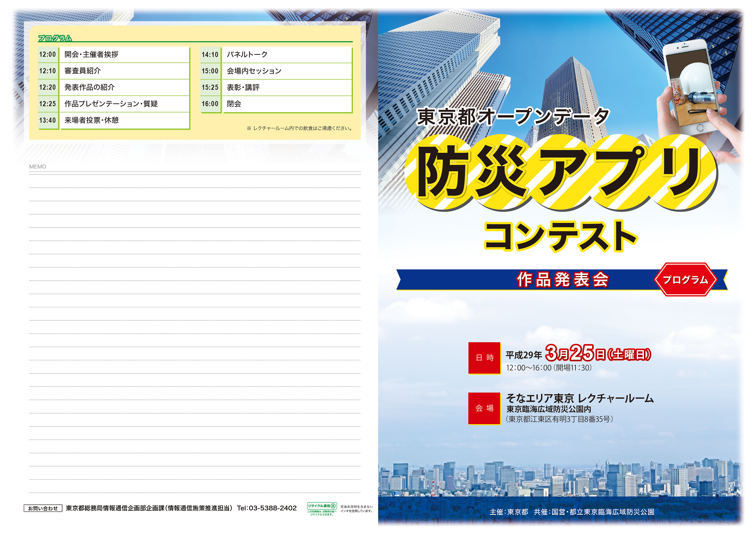
Task: Click the green recycle suitability mark
Action: (x=322, y=506)
